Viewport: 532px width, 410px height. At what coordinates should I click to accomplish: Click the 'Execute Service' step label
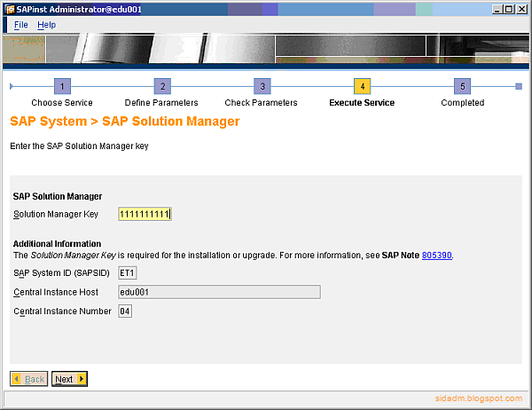pyautogui.click(x=362, y=103)
